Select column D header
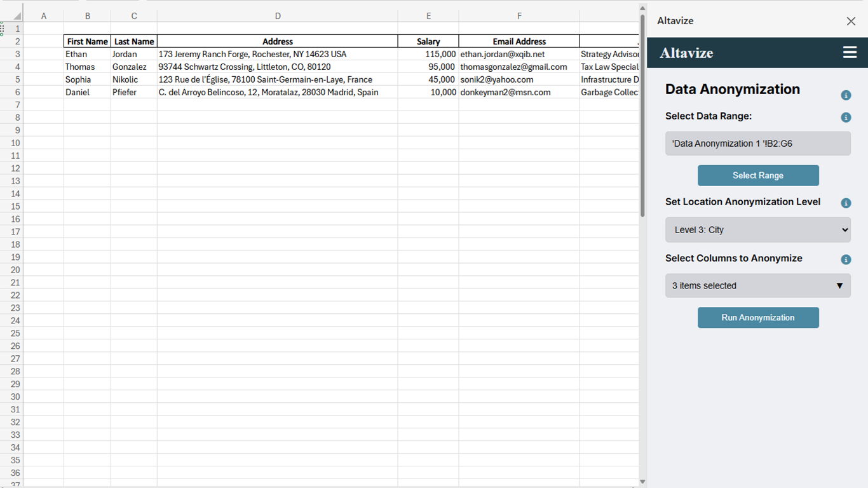The height and width of the screenshot is (488, 868). point(278,16)
